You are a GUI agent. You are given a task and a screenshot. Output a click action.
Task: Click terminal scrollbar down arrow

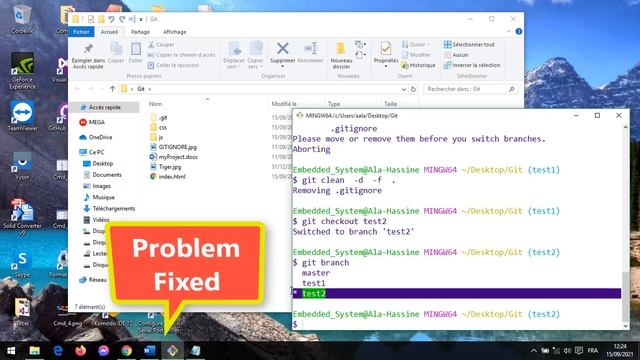tap(625, 325)
